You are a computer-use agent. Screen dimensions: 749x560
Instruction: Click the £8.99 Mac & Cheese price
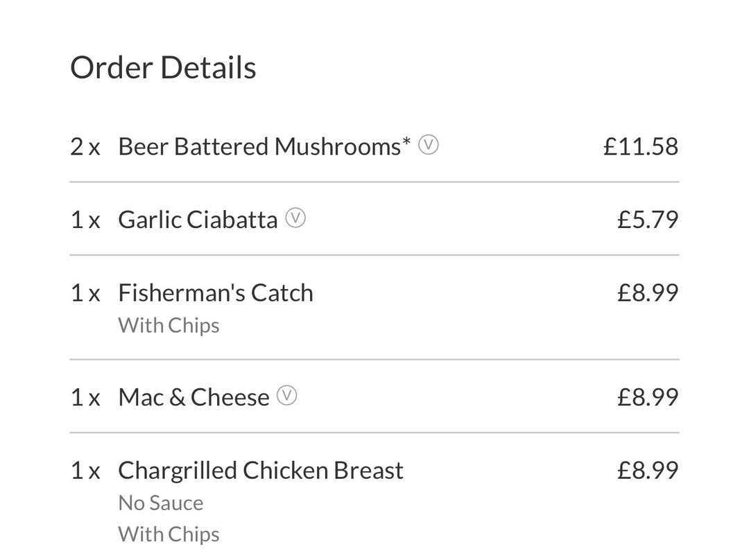(x=648, y=397)
